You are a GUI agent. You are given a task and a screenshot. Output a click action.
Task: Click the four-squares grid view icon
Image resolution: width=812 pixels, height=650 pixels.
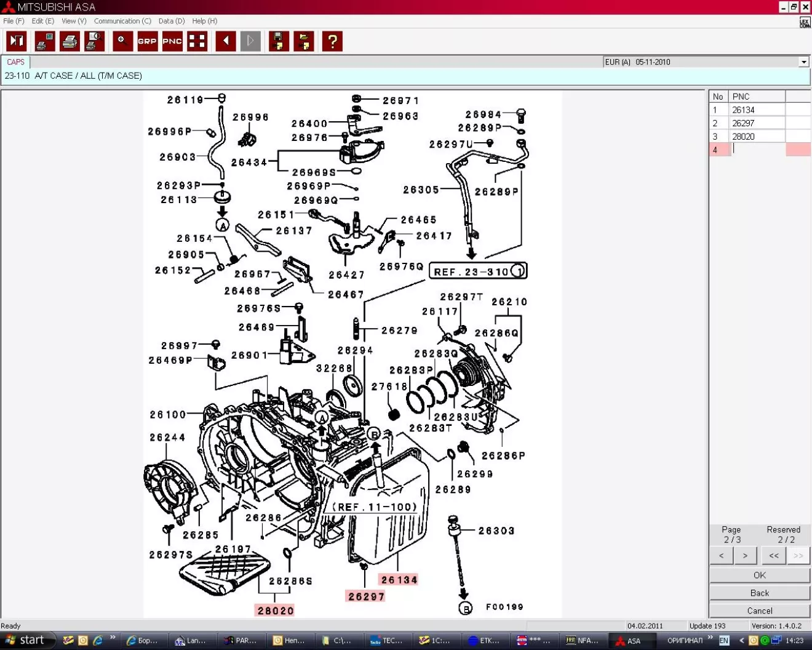click(197, 41)
